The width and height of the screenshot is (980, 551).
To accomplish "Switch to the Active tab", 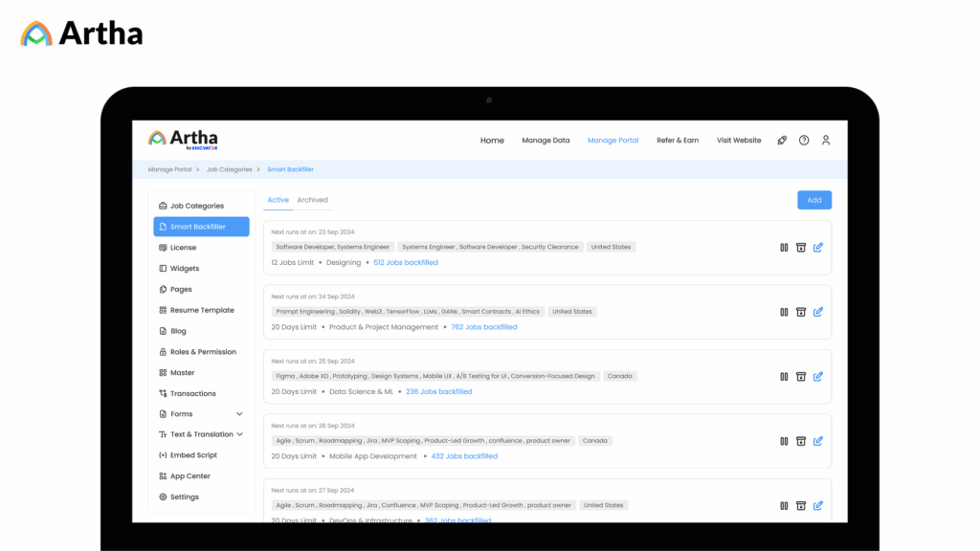I will [278, 200].
